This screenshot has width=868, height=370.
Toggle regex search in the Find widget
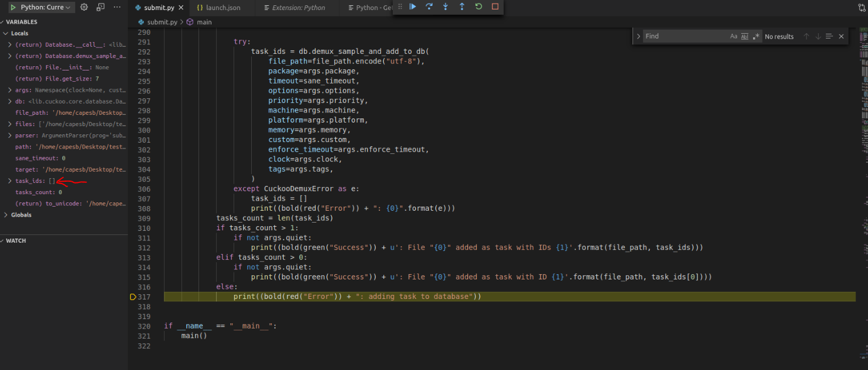pos(755,36)
